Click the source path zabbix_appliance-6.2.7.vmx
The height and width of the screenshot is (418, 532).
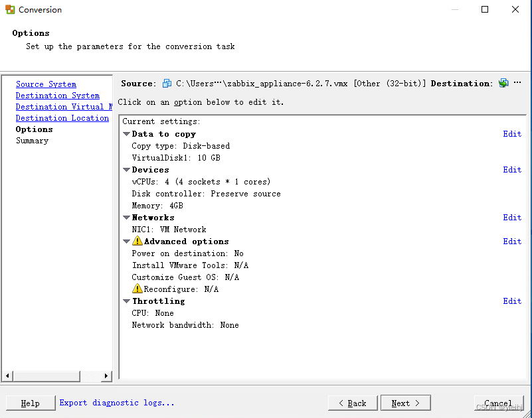262,84
